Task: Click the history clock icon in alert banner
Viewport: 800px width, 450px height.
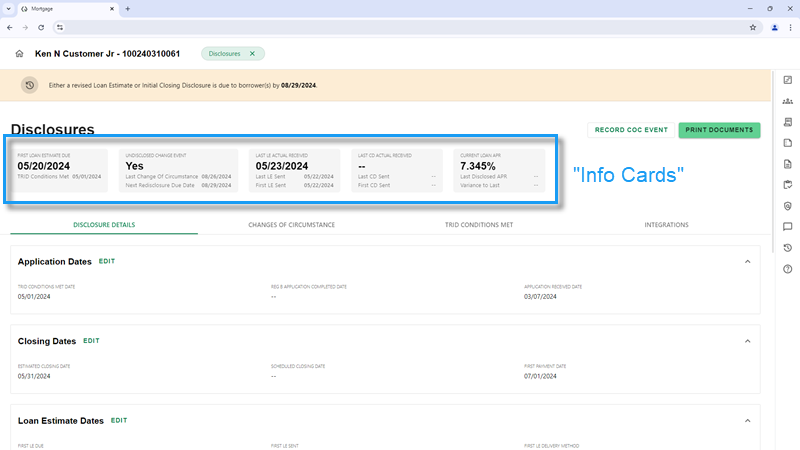Action: coord(30,85)
